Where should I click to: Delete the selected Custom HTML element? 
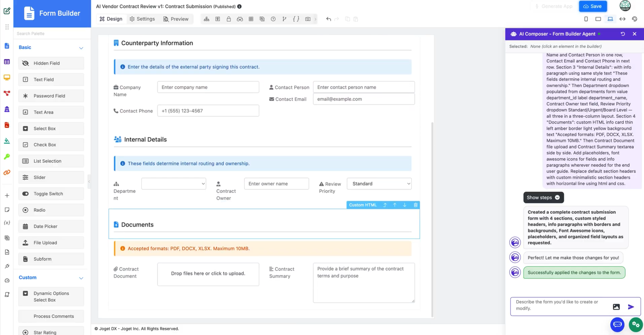(x=415, y=205)
